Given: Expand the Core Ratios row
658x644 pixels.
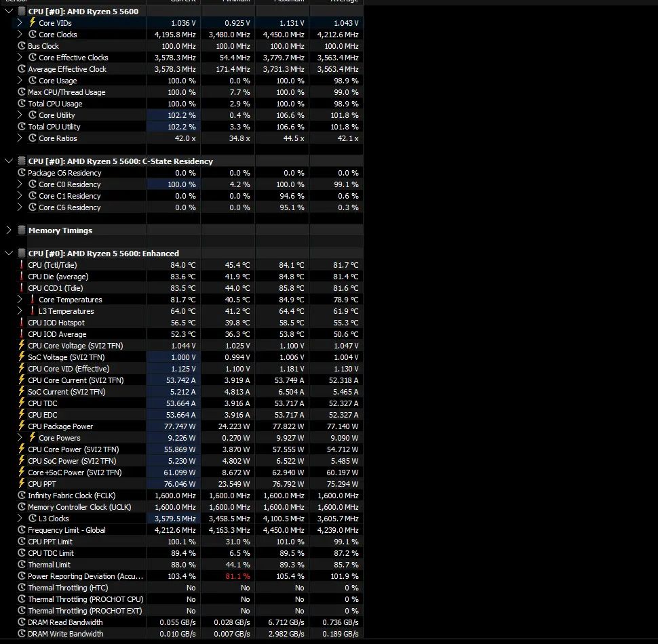Looking at the screenshot, I should click(19, 138).
